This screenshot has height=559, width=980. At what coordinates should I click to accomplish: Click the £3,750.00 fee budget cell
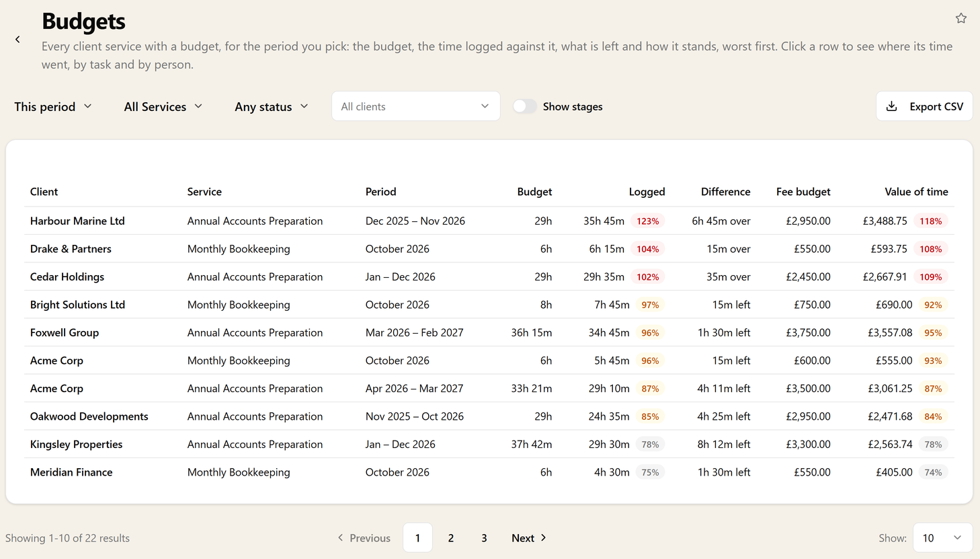tap(808, 332)
